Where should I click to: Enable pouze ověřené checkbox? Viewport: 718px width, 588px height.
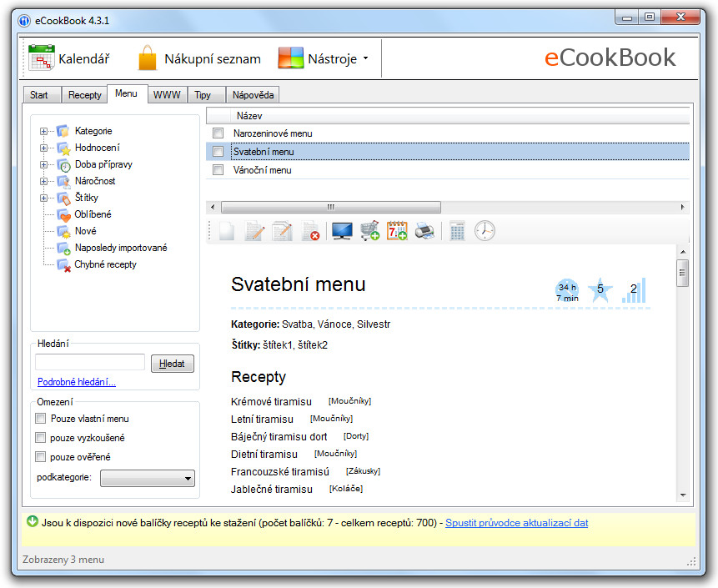click(41, 456)
